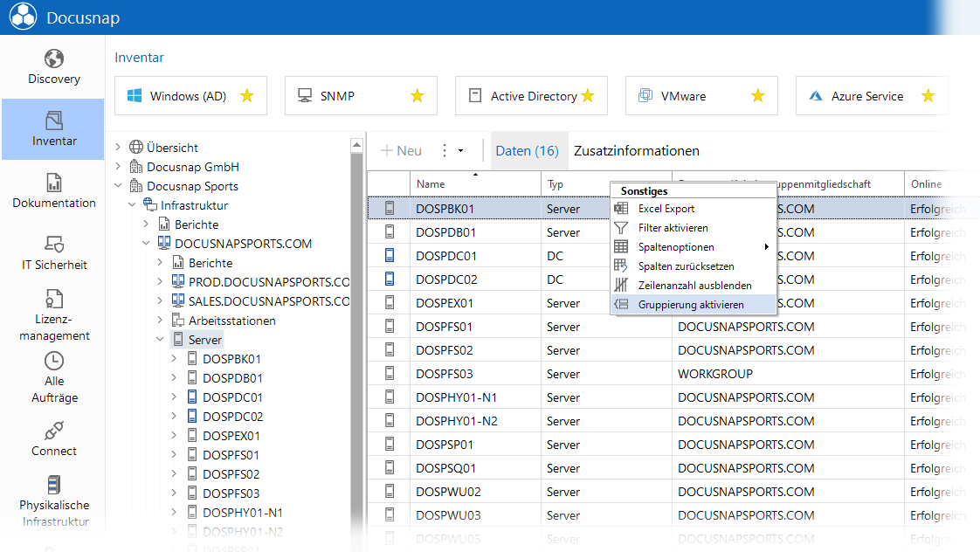Toggle favorite star on VMware tile
Viewport: 980px width, 552px height.
pyautogui.click(x=757, y=96)
